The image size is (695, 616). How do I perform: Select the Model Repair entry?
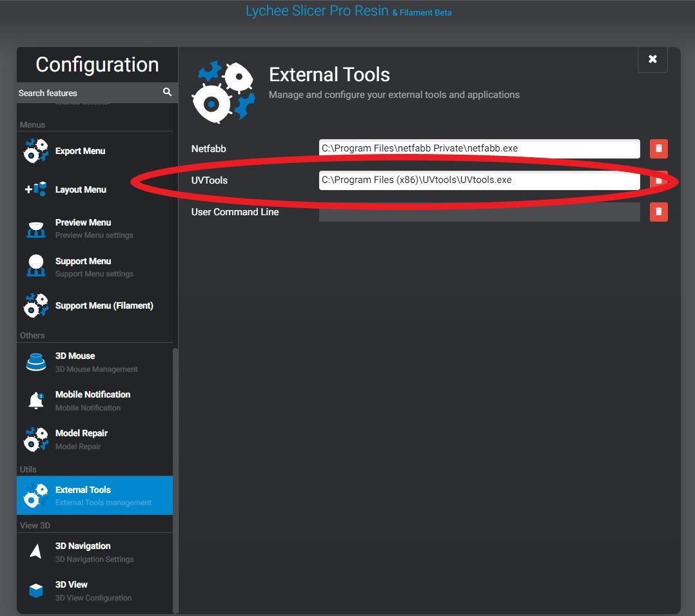coord(95,439)
